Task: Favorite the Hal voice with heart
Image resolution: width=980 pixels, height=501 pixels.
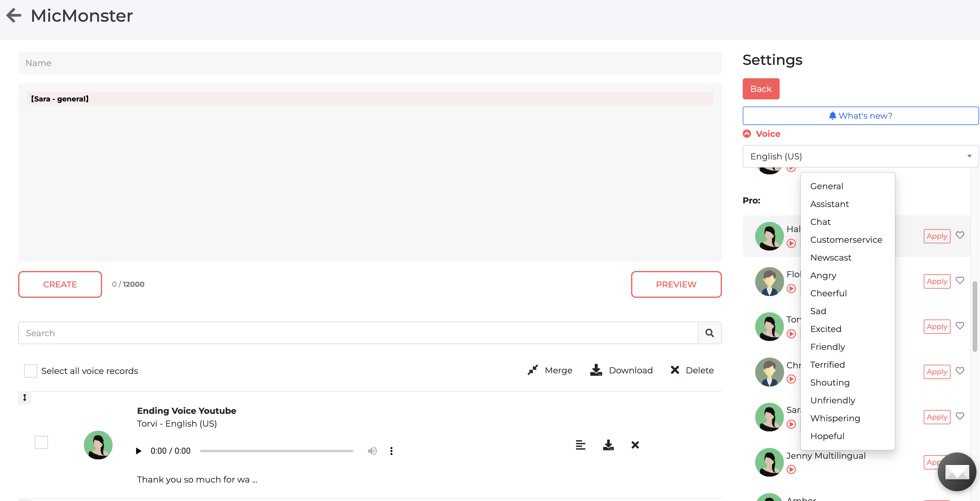Action: coord(960,235)
